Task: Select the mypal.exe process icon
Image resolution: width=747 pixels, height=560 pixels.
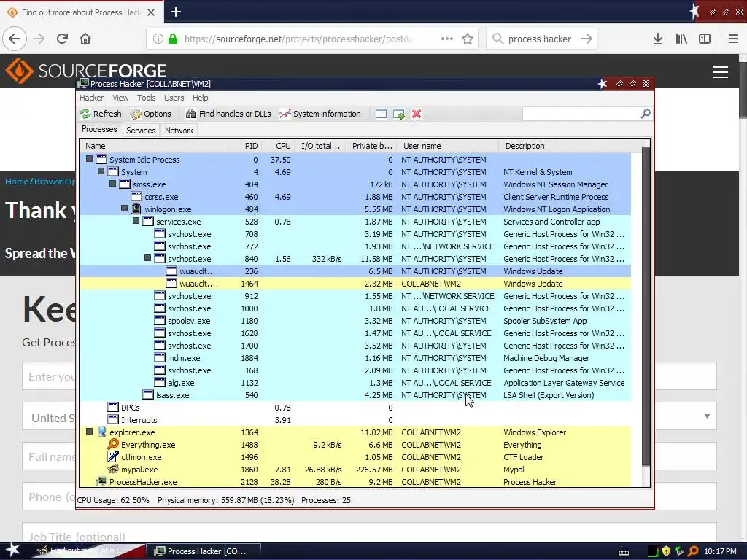Action: (x=113, y=469)
